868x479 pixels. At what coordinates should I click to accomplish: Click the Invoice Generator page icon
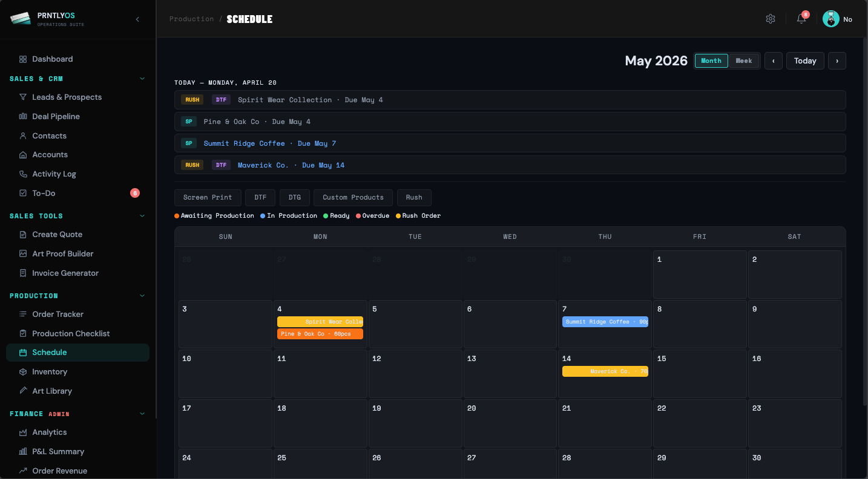click(23, 273)
